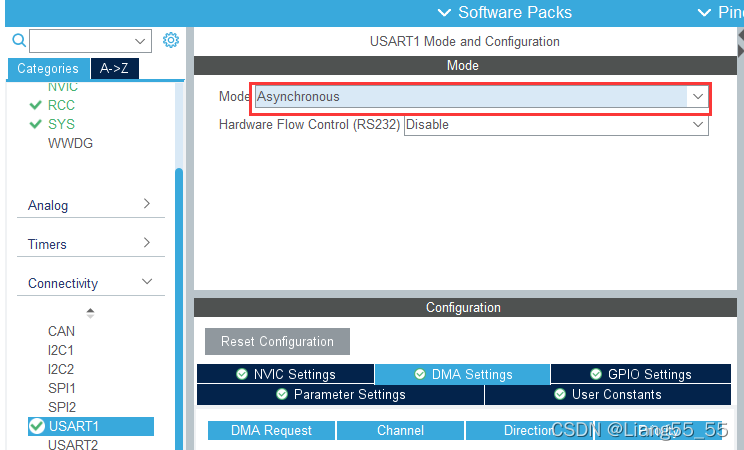Click the Mode section header bar
744x450 pixels.
[x=465, y=66]
